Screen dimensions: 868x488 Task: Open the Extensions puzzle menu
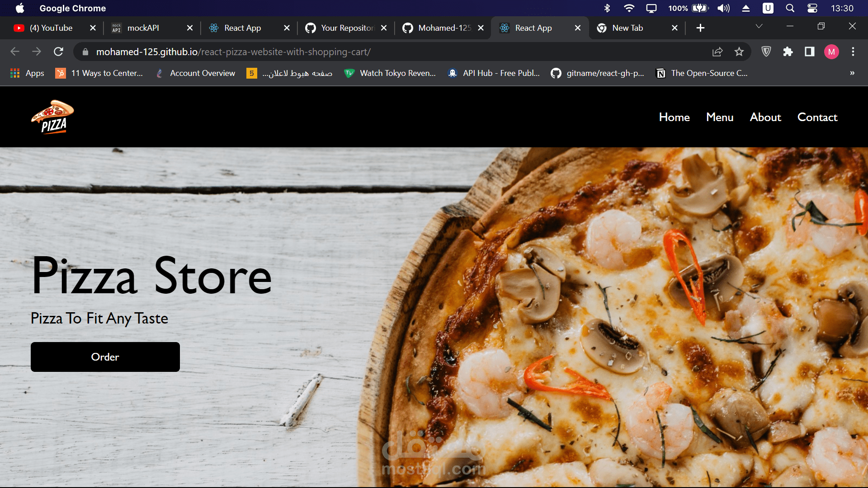pos(788,52)
